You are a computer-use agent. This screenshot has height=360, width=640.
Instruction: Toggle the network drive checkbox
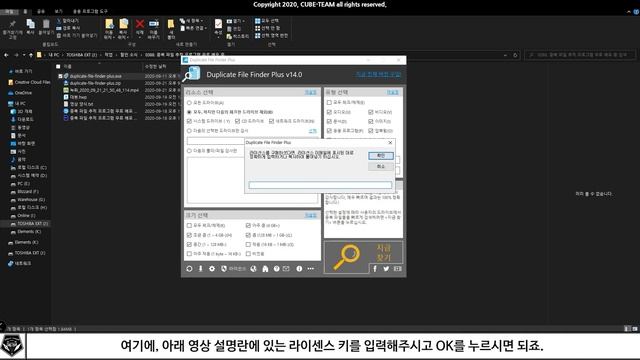[271, 121]
